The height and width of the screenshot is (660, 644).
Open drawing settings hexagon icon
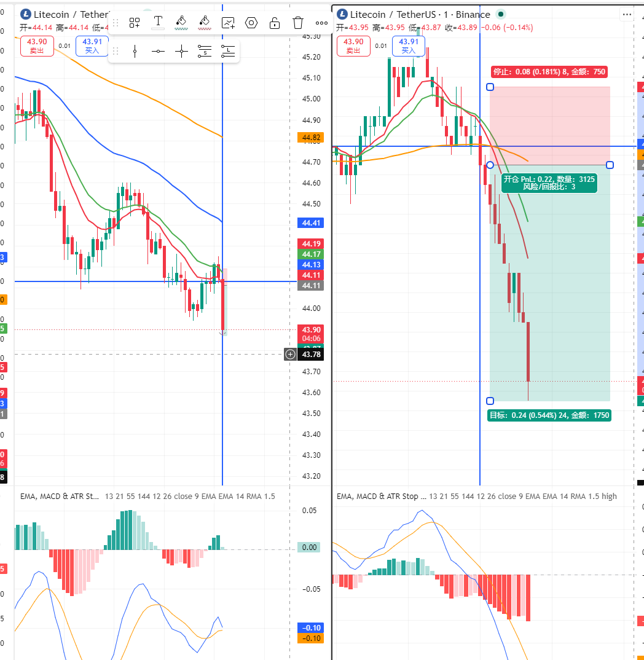tap(251, 23)
